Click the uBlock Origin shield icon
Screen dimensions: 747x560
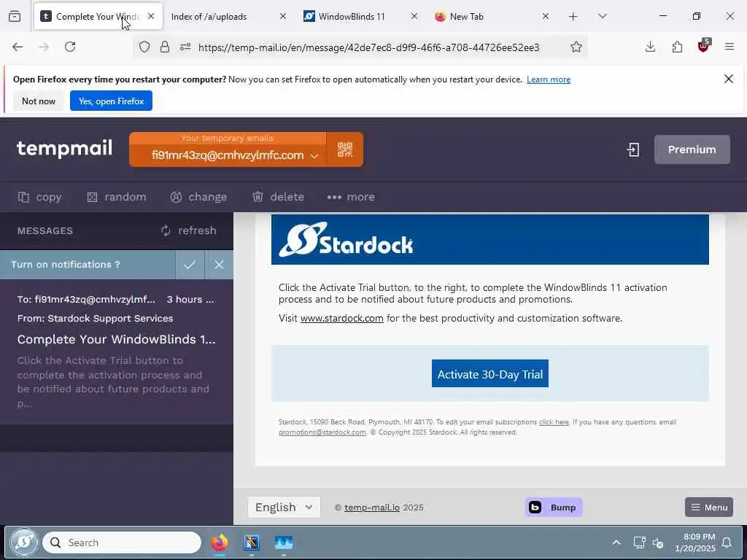[x=704, y=46]
